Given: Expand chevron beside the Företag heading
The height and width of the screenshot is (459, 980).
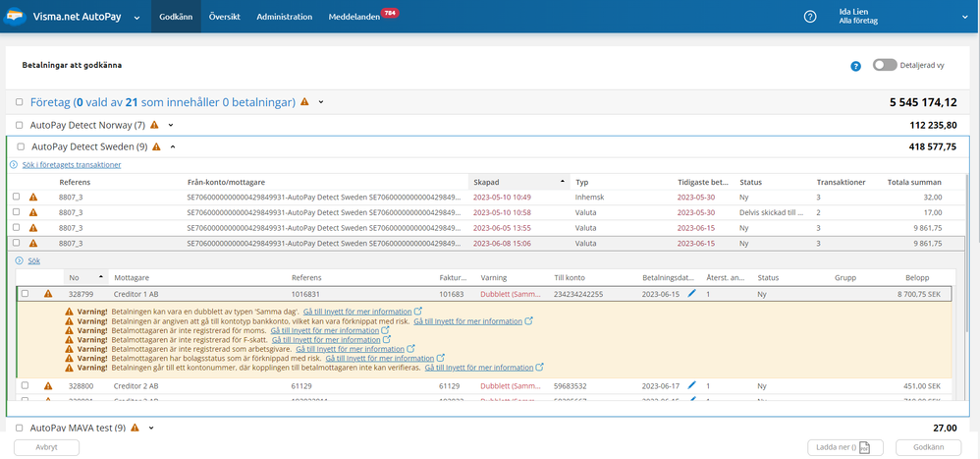Looking at the screenshot, I should point(321,102).
